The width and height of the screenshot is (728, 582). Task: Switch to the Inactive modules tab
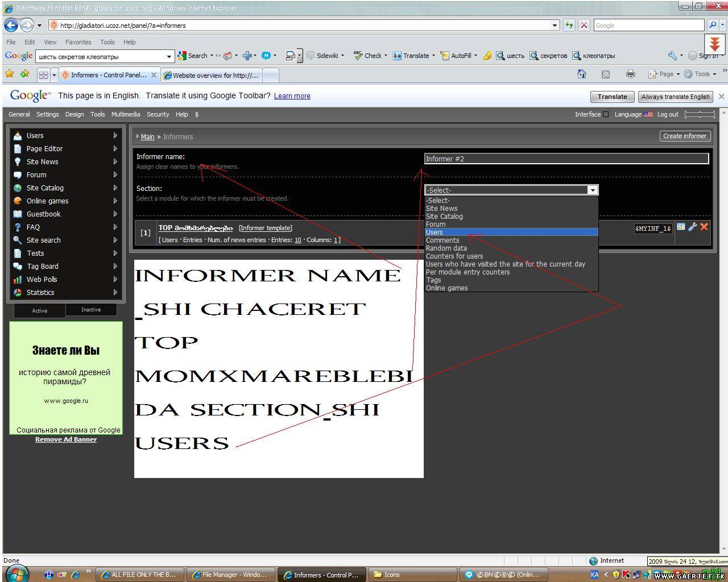[91, 310]
